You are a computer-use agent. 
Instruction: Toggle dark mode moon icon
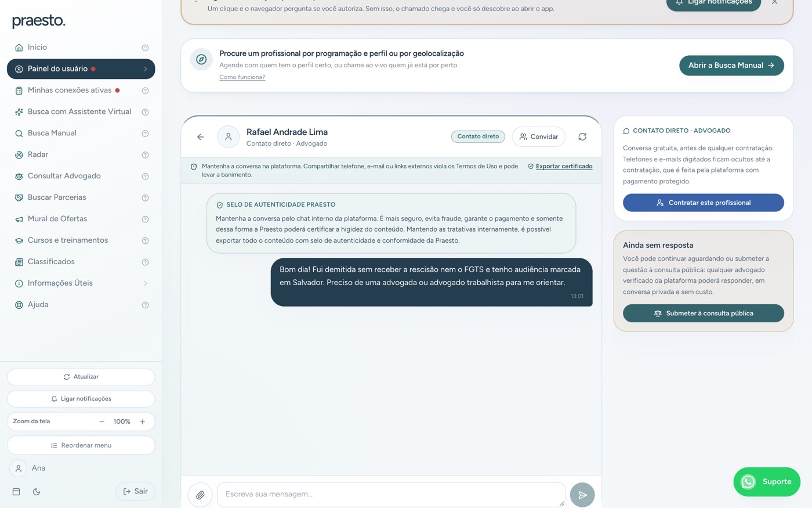pyautogui.click(x=37, y=492)
